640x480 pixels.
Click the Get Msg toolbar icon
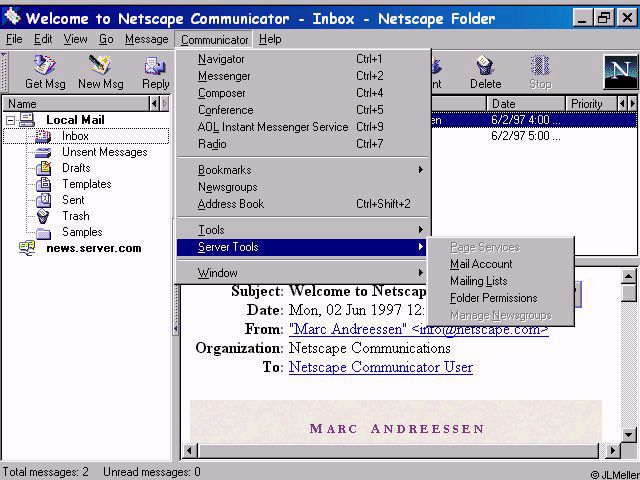44,65
